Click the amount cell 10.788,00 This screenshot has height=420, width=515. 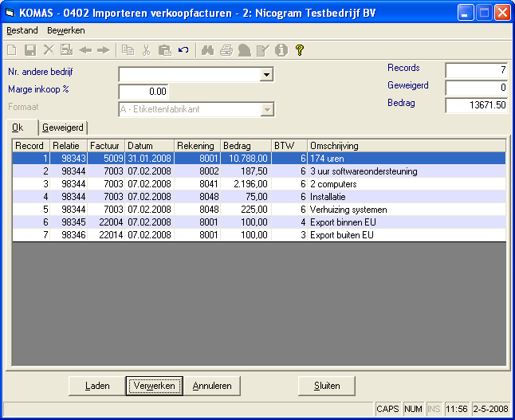pos(246,159)
